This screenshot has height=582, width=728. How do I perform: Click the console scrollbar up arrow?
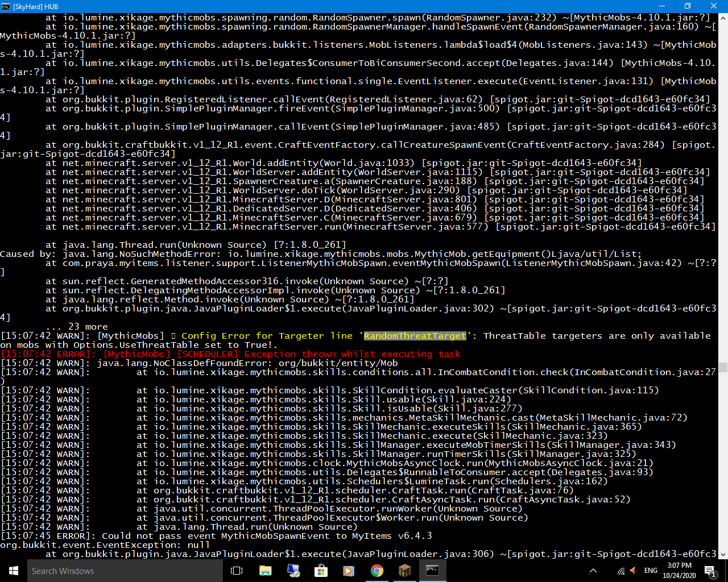point(723,17)
